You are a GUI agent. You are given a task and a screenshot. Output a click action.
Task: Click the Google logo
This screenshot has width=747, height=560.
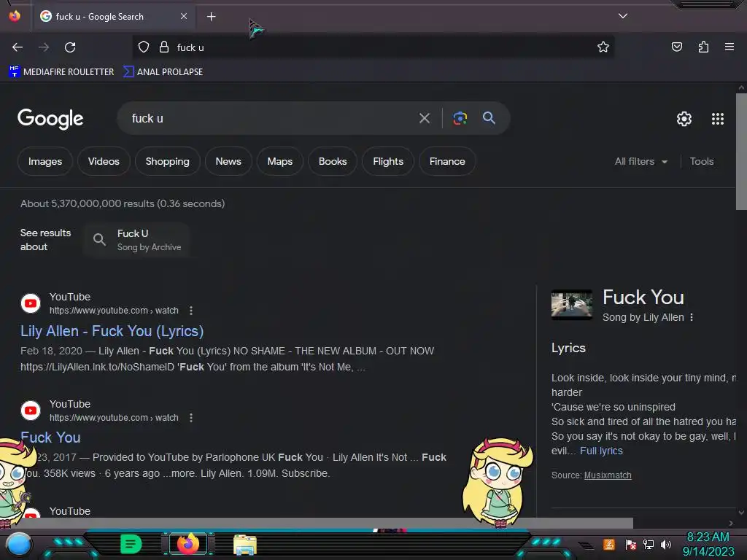(x=50, y=119)
